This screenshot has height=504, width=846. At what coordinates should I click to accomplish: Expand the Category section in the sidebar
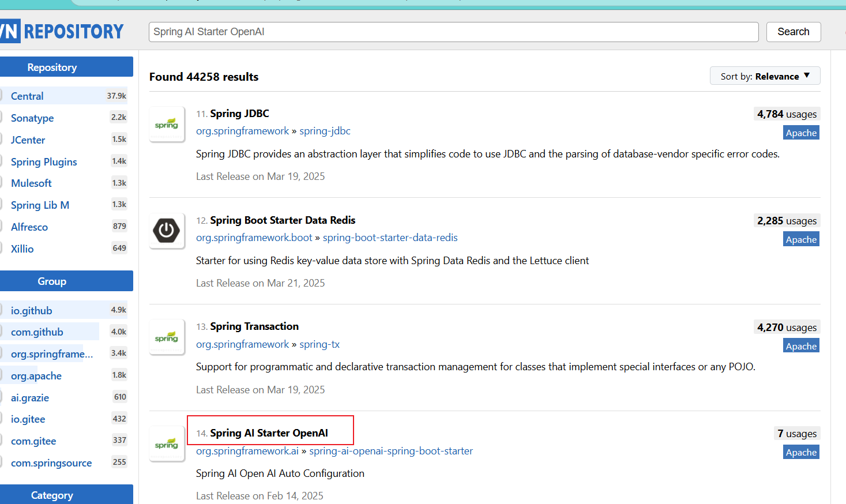click(x=51, y=495)
